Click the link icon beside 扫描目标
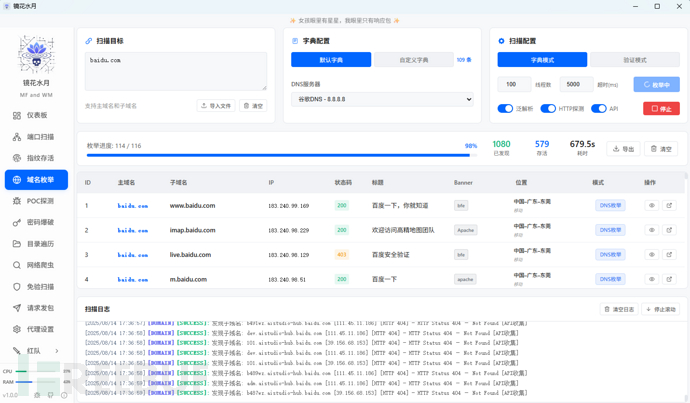690x403 pixels. pos(88,41)
